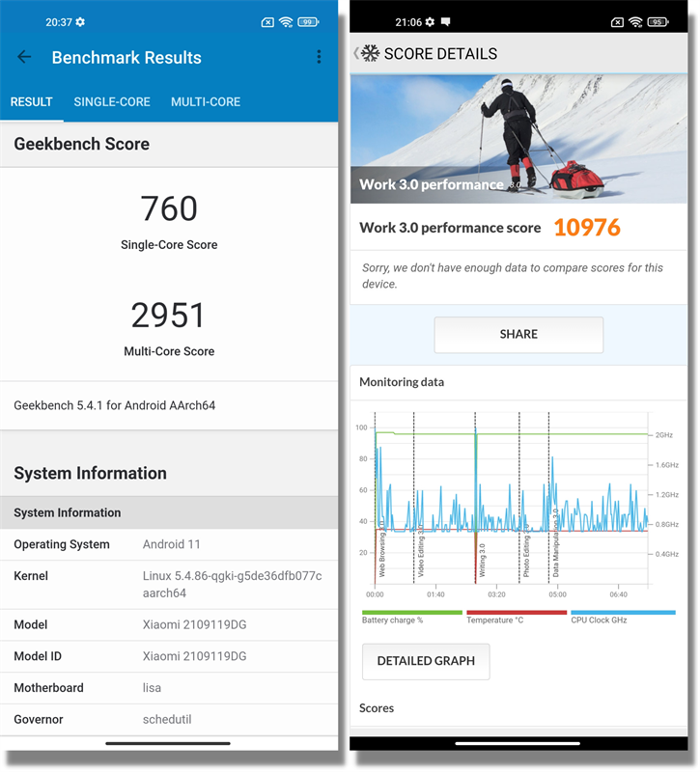Tap the SIM-missing icon in Geekbench status bar
700x772 pixels.
pyautogui.click(x=267, y=22)
